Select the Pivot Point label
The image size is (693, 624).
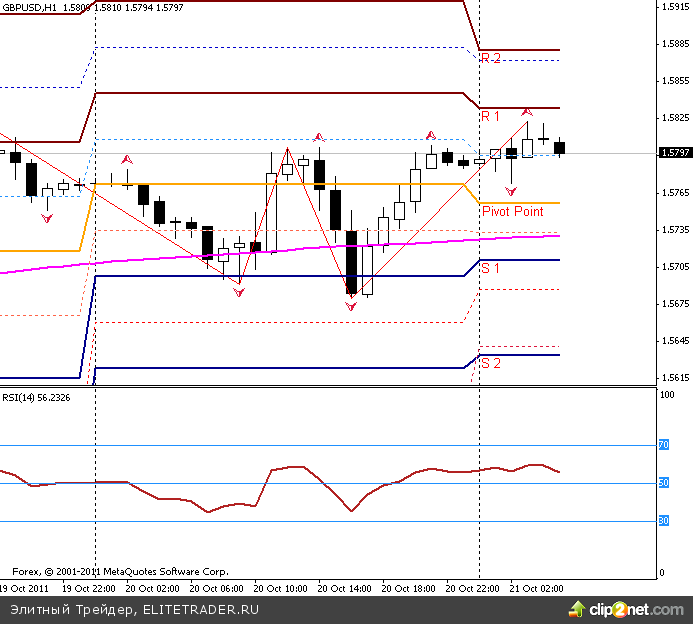[x=512, y=211]
